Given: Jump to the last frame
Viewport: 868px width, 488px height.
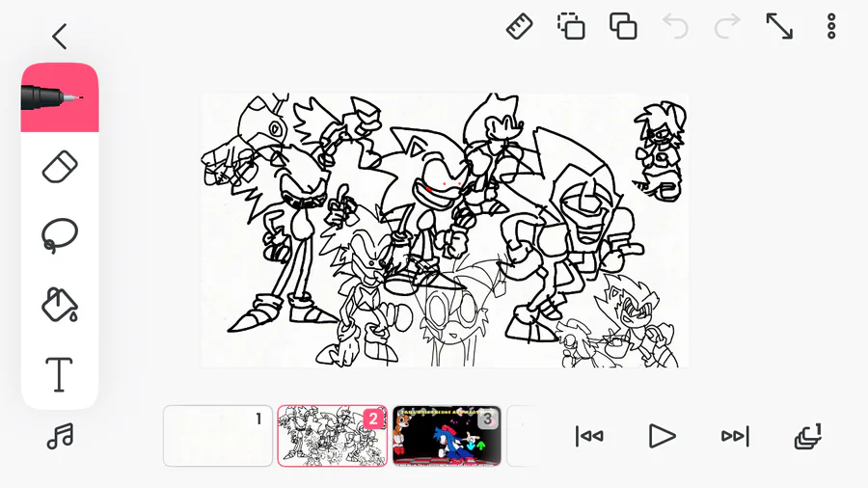Looking at the screenshot, I should (735, 436).
